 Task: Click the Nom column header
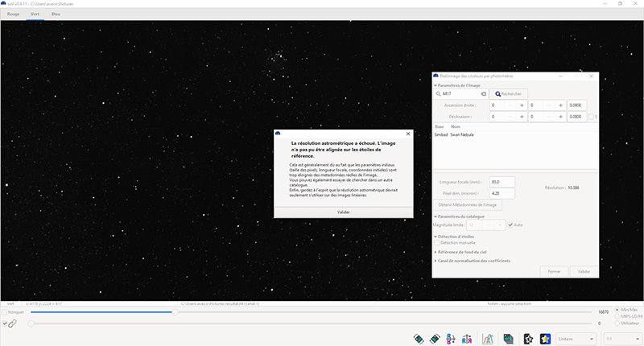pyautogui.click(x=456, y=127)
